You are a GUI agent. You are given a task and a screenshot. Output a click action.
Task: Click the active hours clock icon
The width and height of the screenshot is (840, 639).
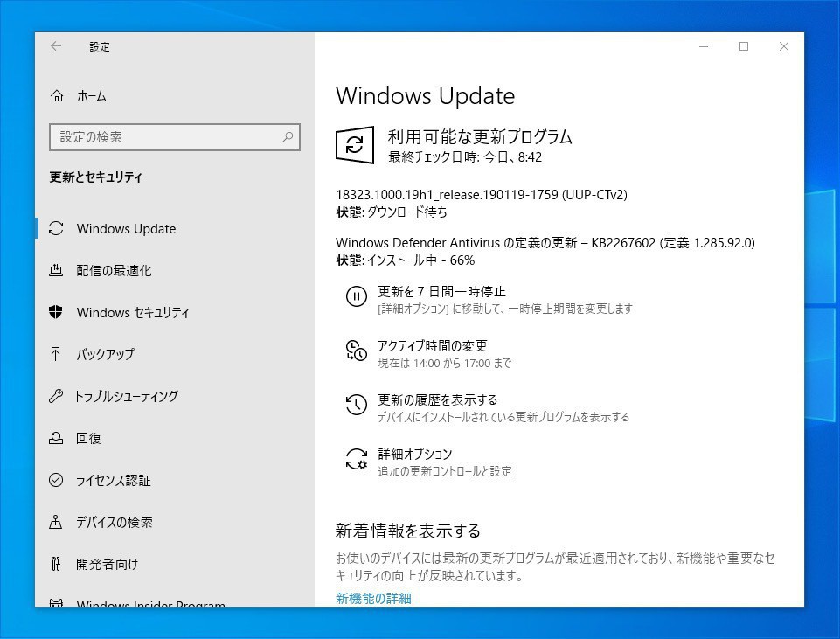coord(357,351)
